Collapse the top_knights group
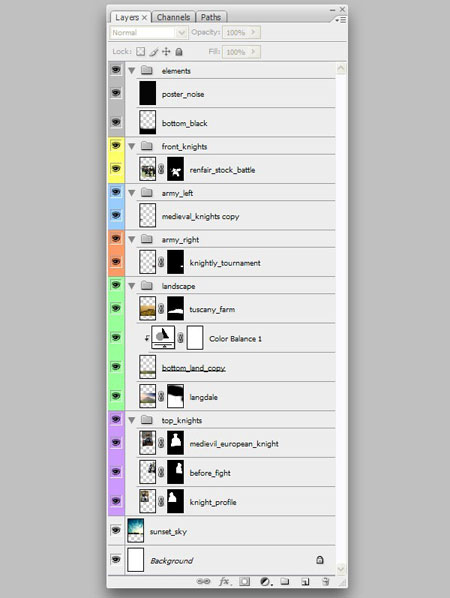Viewport: 450px width, 598px height. pos(132,420)
